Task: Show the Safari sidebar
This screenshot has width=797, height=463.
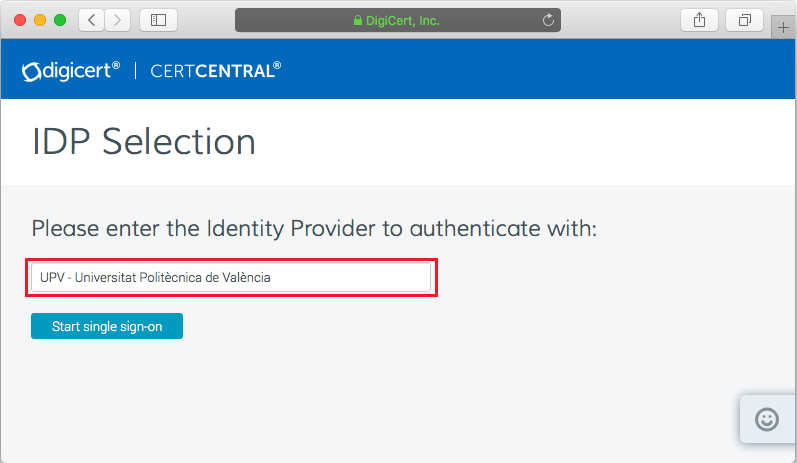Action: tap(158, 20)
